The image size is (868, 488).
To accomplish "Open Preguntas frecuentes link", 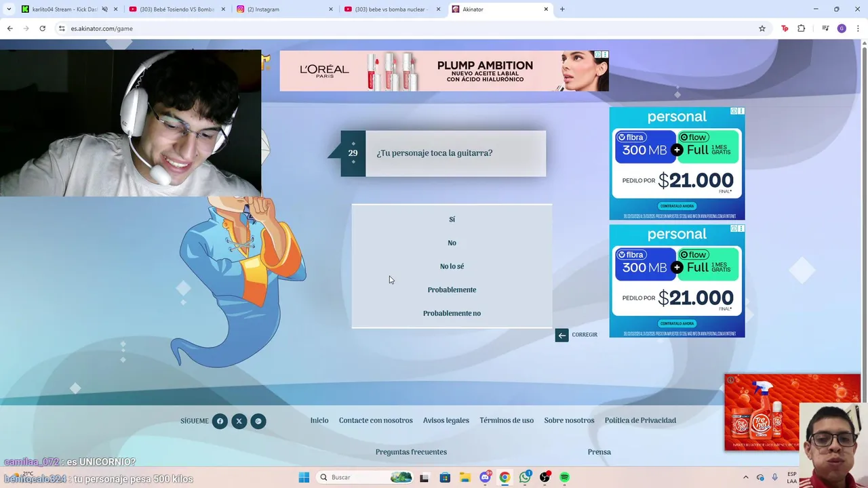I will click(x=411, y=452).
